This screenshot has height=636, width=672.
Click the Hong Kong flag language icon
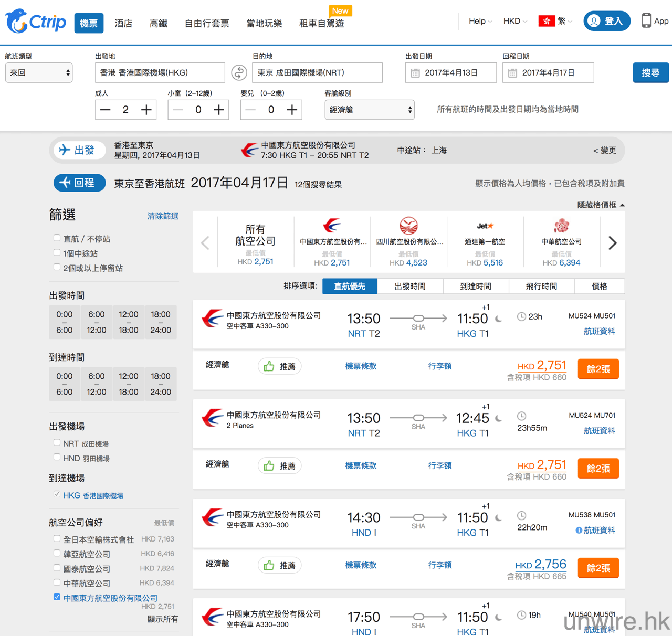pyautogui.click(x=547, y=21)
